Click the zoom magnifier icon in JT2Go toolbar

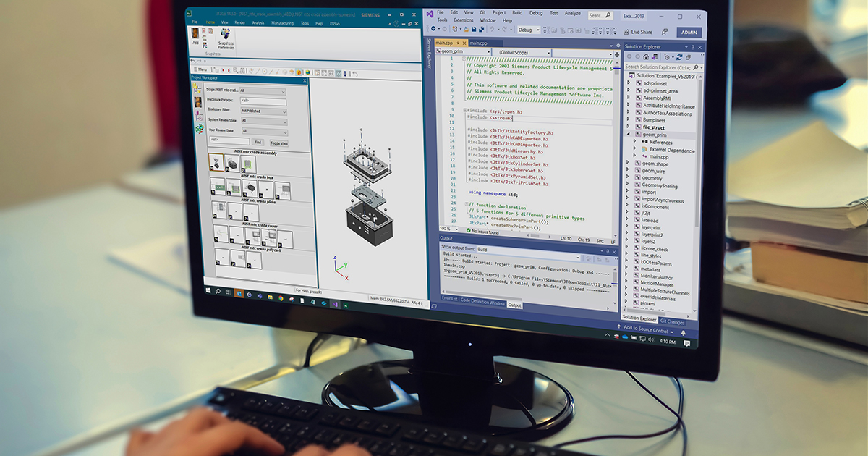(235, 70)
